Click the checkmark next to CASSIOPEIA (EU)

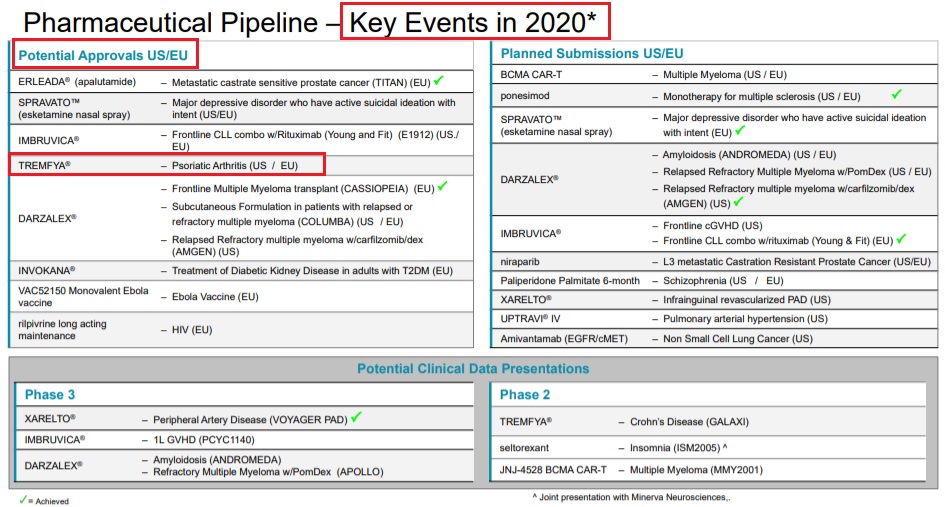point(442,186)
